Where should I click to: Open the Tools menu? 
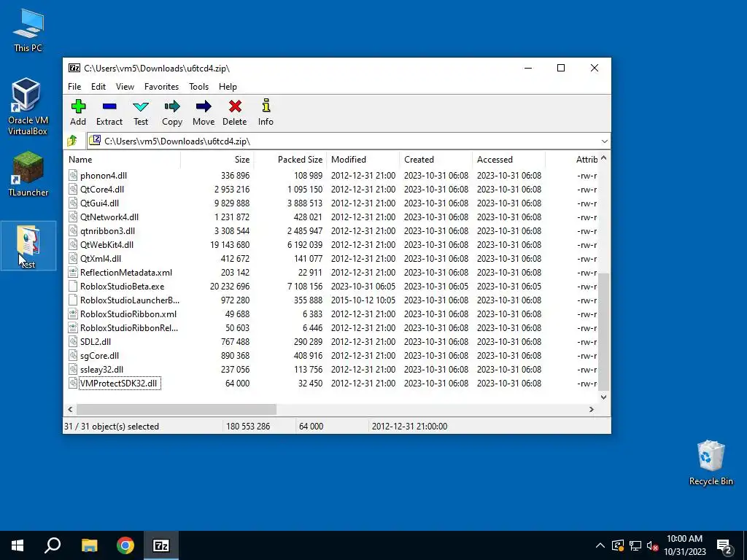point(198,87)
